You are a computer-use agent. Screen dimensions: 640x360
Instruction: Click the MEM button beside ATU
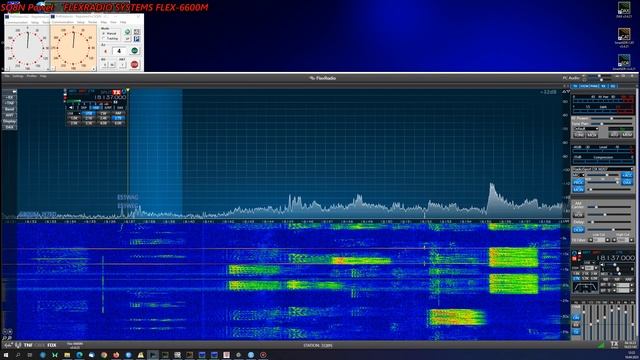click(627, 135)
